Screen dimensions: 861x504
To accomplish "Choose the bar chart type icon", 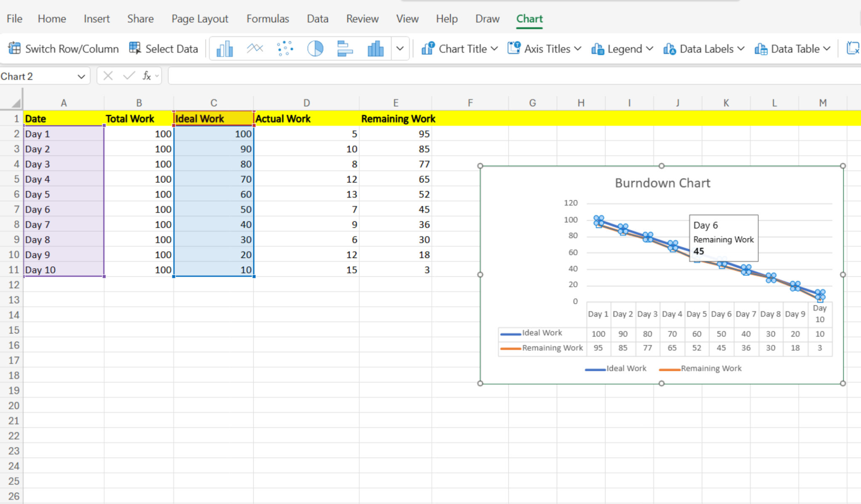I will [x=345, y=49].
